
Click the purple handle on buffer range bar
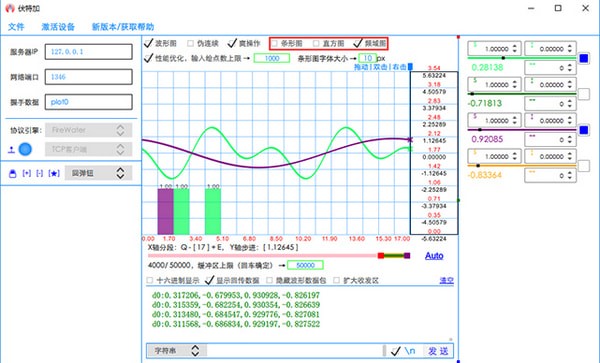[x=407, y=256]
